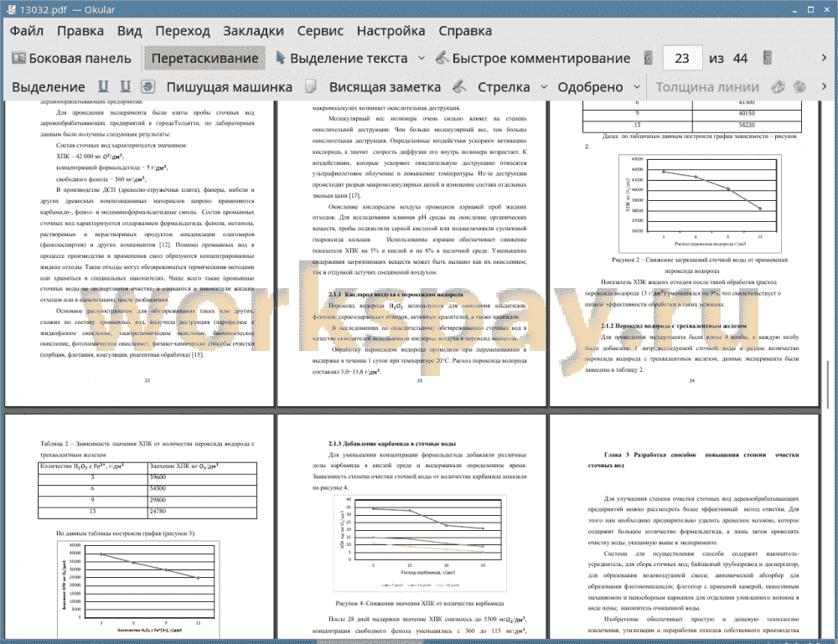
Task: Click the Рисунок 2 line chart image
Action: coord(700,204)
